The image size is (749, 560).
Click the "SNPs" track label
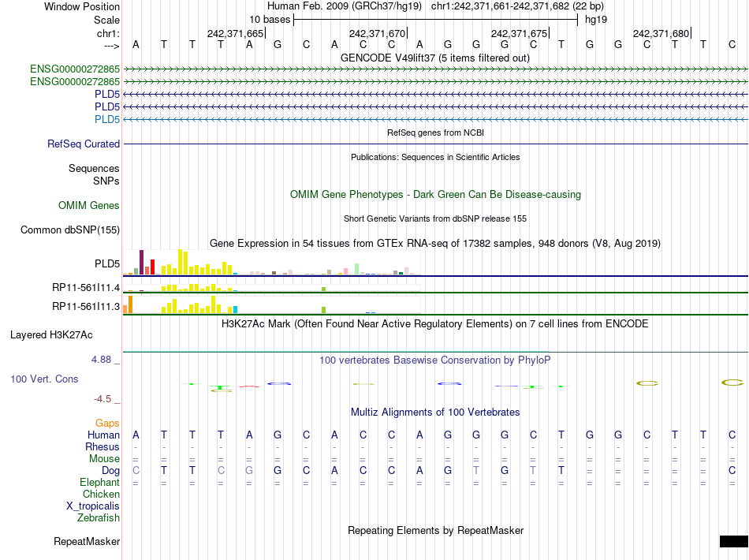(x=106, y=181)
